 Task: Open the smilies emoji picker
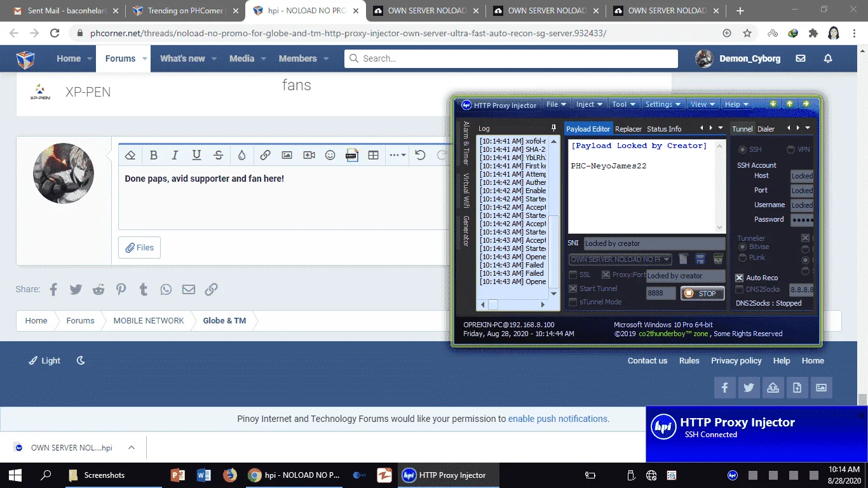330,155
